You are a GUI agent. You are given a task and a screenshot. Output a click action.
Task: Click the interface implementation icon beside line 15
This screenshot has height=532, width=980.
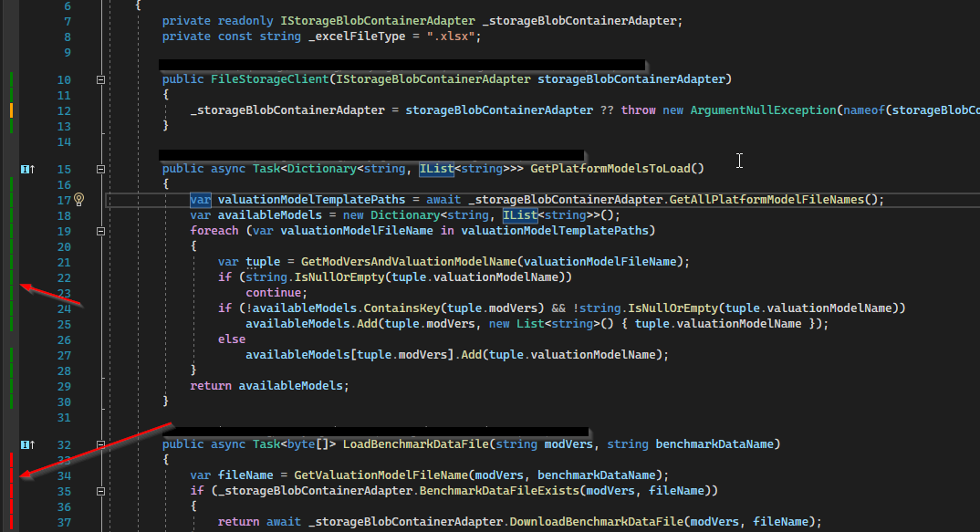26,169
